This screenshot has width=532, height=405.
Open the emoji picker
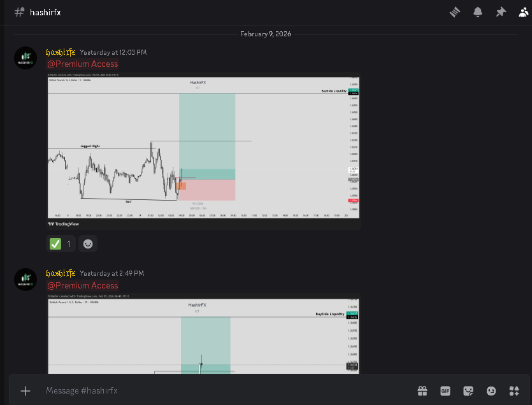tap(491, 391)
